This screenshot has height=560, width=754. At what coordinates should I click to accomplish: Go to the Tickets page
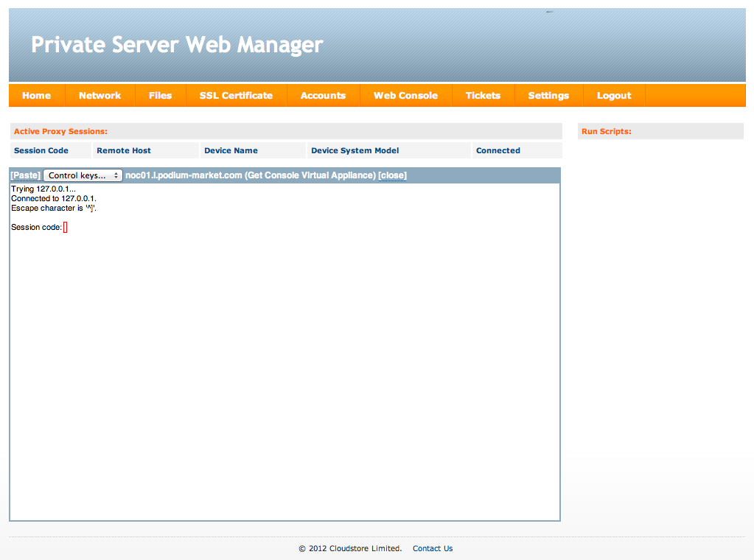click(x=483, y=95)
